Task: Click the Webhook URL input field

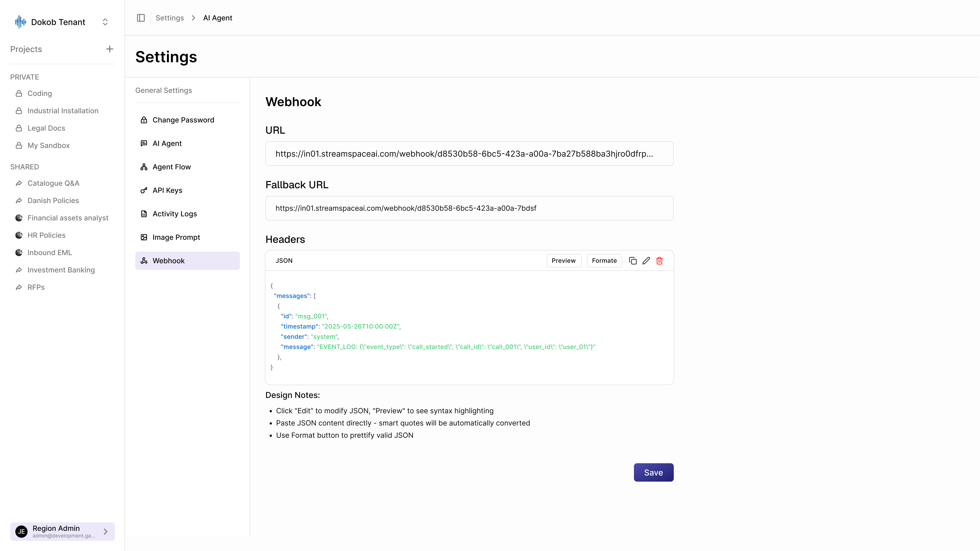Action: click(469, 154)
